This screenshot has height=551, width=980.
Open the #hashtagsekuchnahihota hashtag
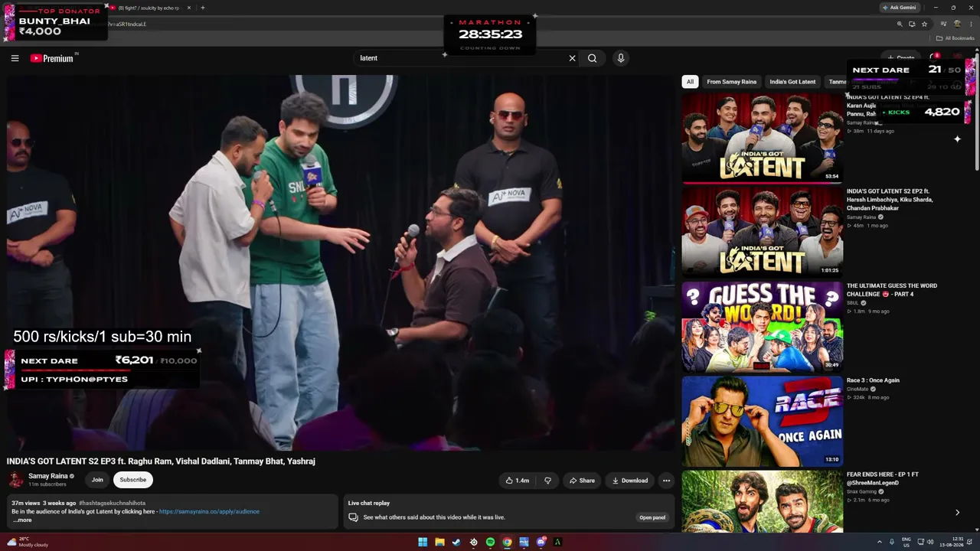(x=112, y=503)
